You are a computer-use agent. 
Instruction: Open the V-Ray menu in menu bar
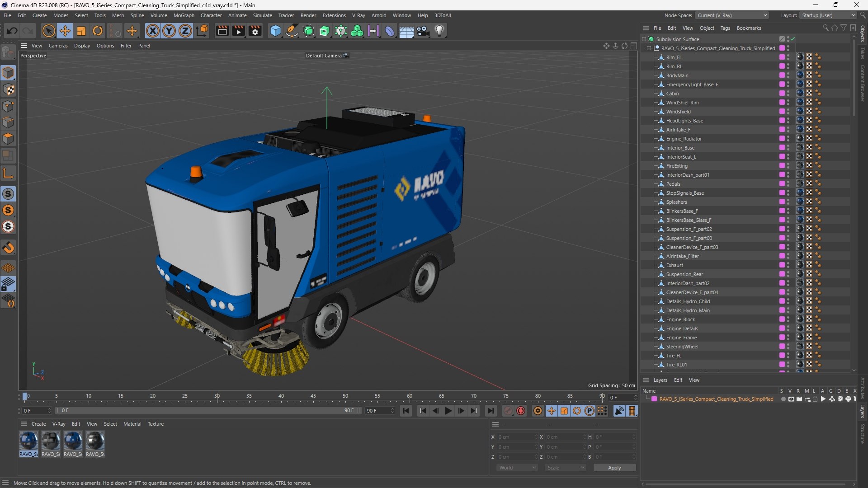pos(359,15)
